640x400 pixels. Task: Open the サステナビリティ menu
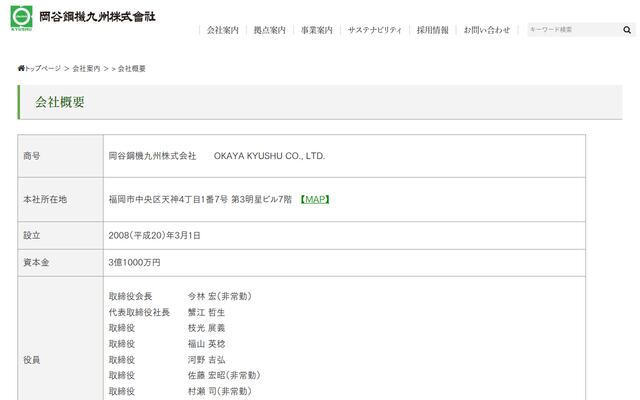pos(375,30)
